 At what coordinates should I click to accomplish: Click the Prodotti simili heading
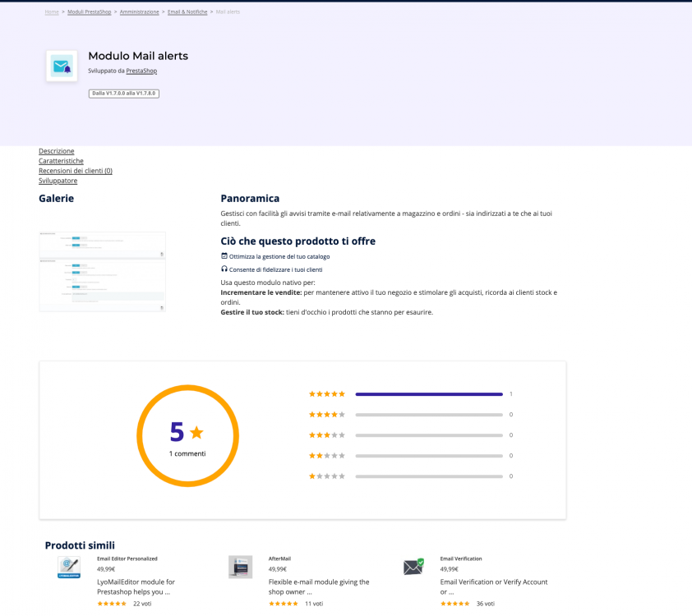point(80,545)
